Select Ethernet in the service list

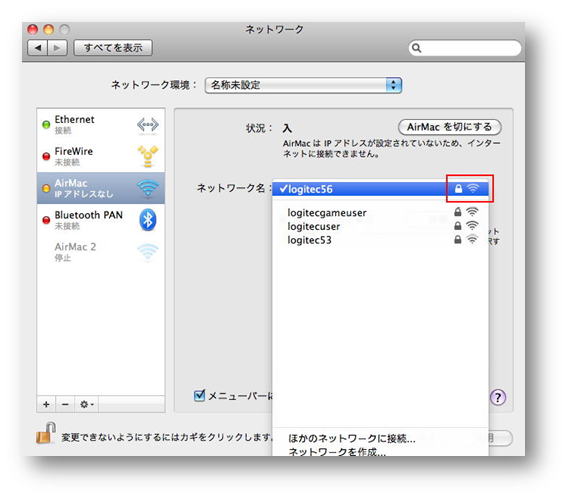click(x=101, y=124)
